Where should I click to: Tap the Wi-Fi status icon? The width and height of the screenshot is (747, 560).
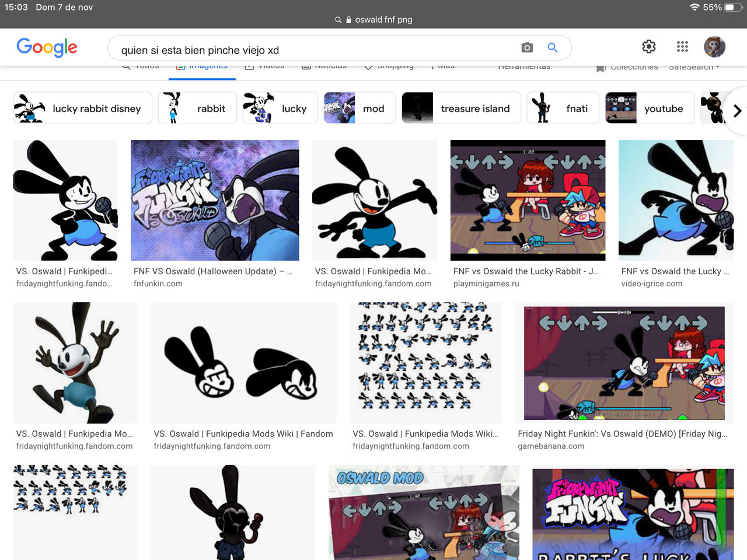(694, 7)
